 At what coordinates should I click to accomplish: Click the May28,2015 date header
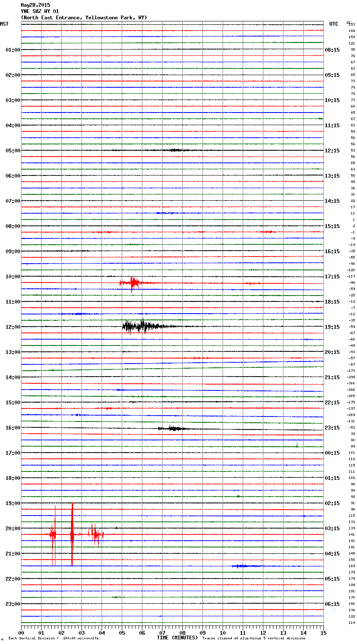pos(35,5)
